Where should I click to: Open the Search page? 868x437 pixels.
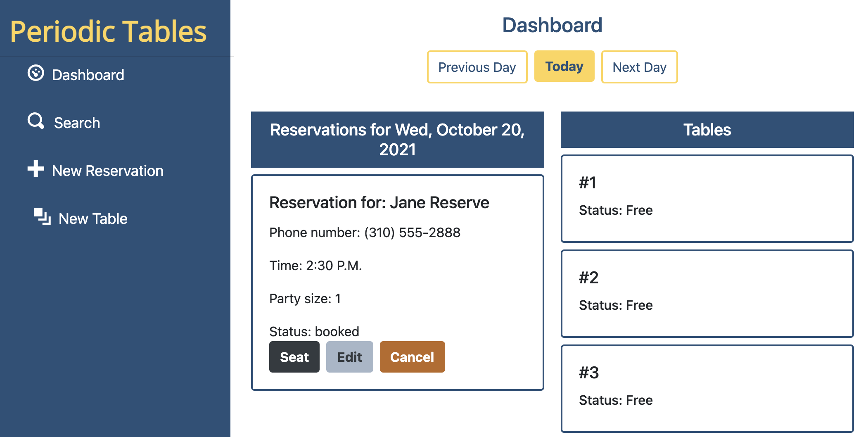click(x=77, y=122)
